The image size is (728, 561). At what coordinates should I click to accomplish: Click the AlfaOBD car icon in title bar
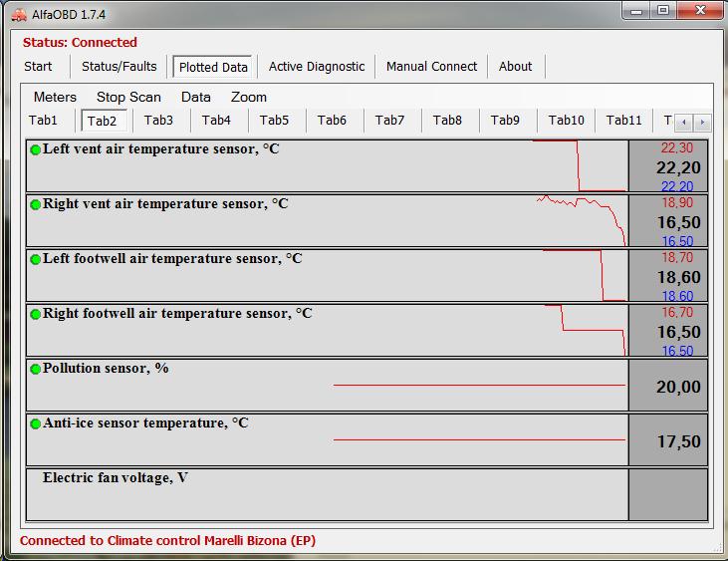click(x=19, y=15)
